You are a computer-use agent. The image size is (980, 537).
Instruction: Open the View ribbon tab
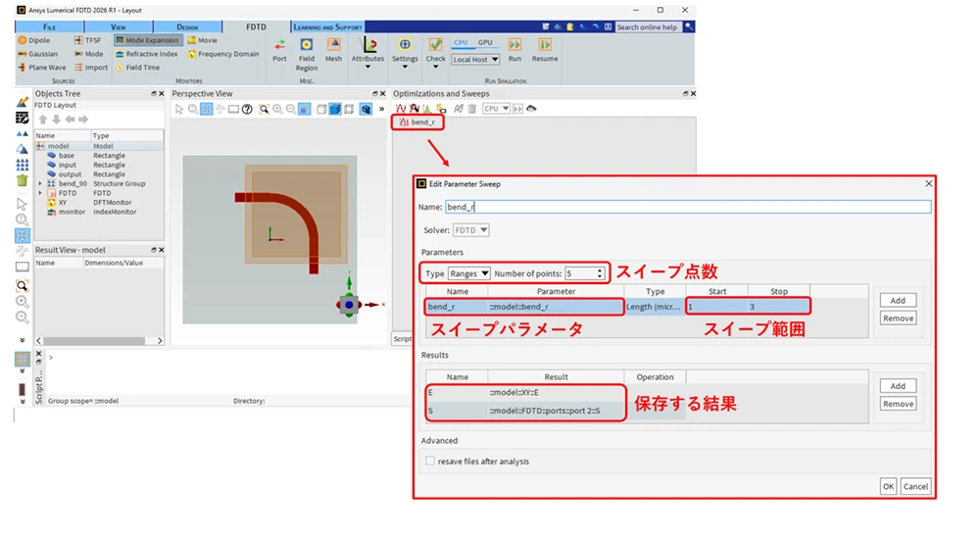click(x=119, y=26)
